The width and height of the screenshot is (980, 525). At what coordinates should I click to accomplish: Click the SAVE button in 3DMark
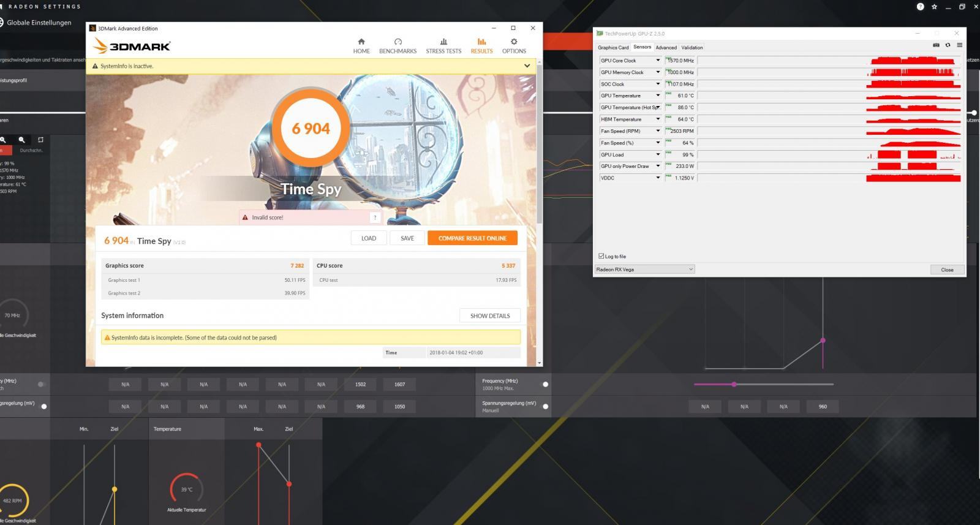coord(407,238)
